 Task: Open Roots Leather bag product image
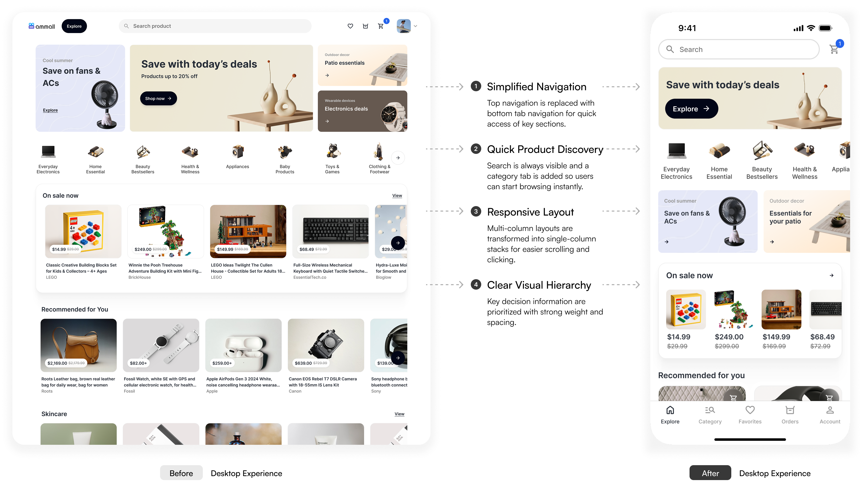point(78,345)
